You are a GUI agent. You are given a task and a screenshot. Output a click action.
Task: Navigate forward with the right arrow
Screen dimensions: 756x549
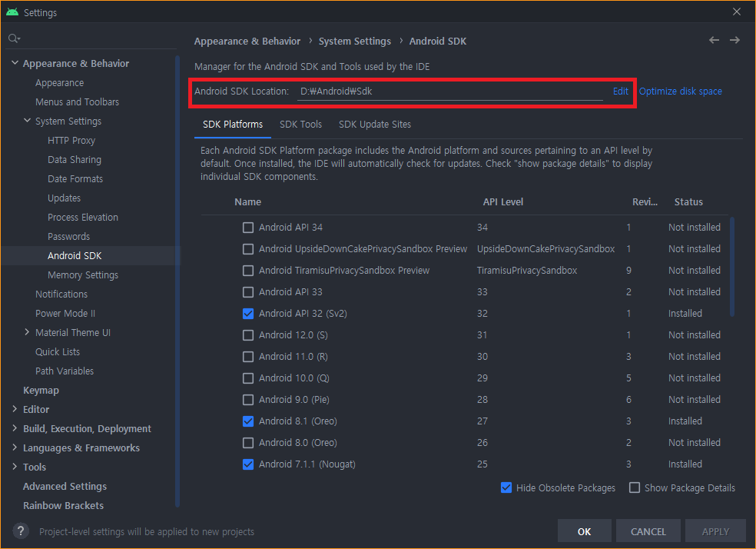coord(734,40)
